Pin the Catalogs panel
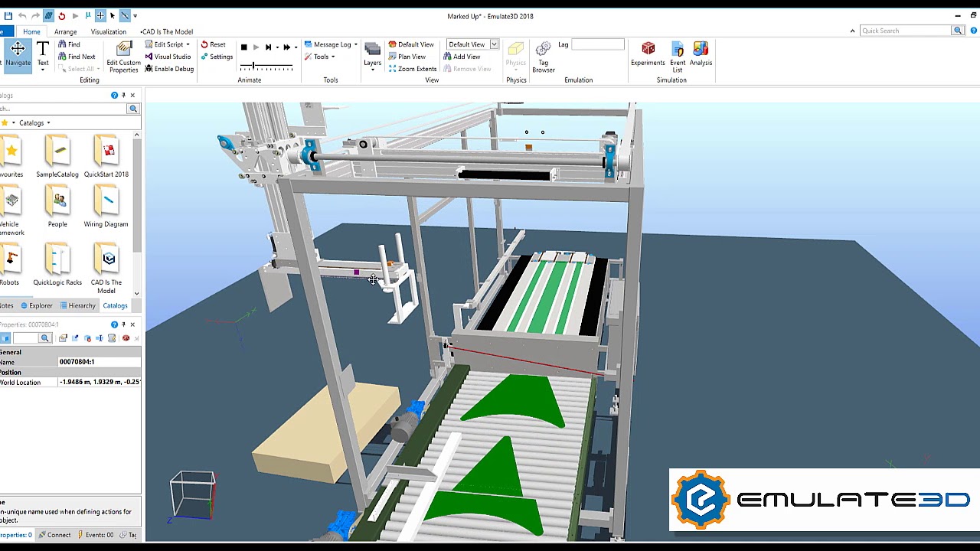This screenshot has width=980, height=551. coord(123,96)
